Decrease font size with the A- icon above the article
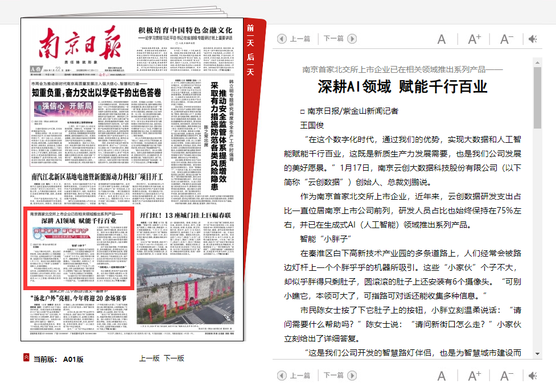Image resolution: width=556 pixels, height=392 pixels. (506, 39)
